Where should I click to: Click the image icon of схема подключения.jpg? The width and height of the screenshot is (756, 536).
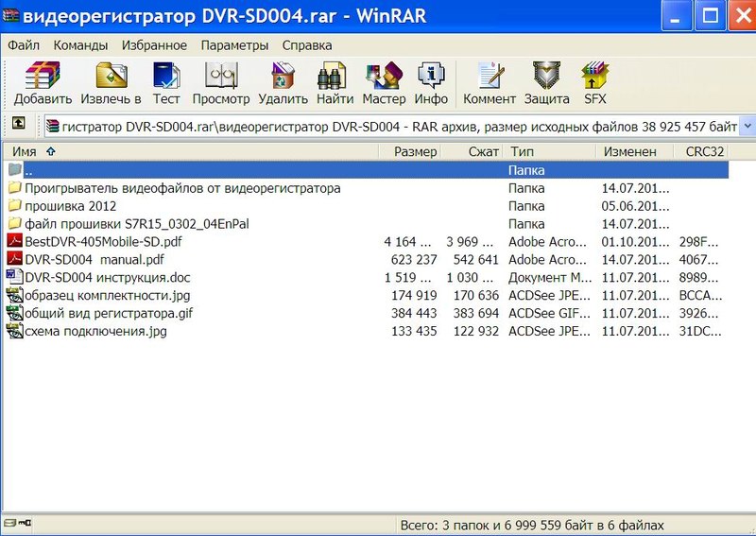click(14, 331)
